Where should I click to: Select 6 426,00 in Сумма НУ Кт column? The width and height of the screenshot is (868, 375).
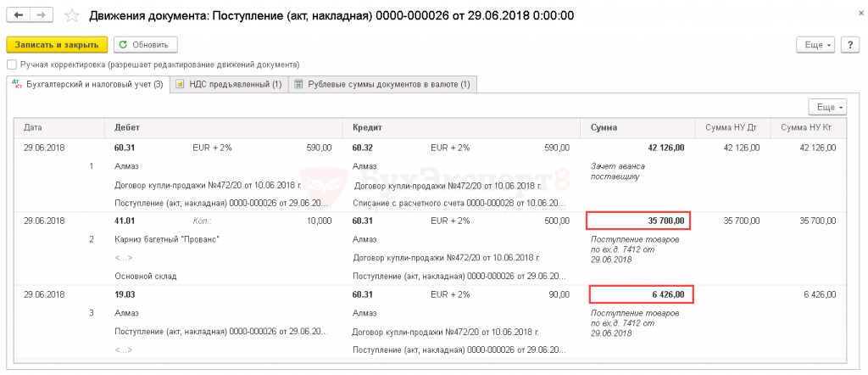pyautogui.click(x=820, y=294)
